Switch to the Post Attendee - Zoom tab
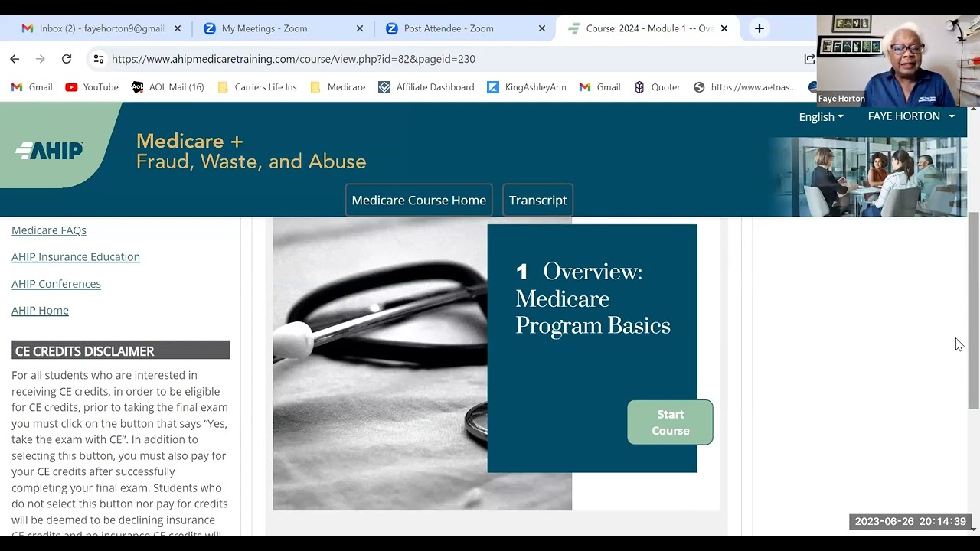Viewport: 980px width, 551px height. pyautogui.click(x=464, y=28)
